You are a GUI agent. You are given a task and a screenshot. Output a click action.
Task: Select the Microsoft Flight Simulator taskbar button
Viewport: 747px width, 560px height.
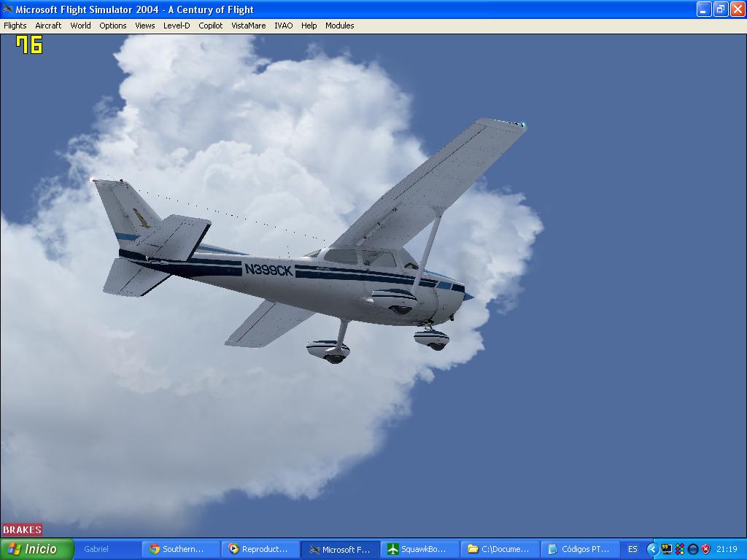340,550
